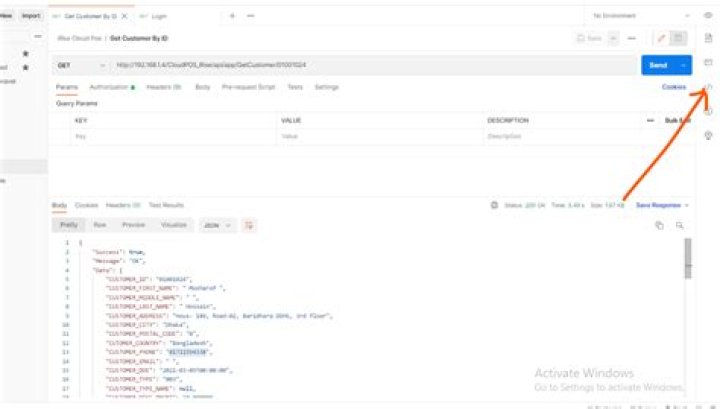Switch to edit mode with pencil icon
720x409 pixels.
click(x=661, y=38)
